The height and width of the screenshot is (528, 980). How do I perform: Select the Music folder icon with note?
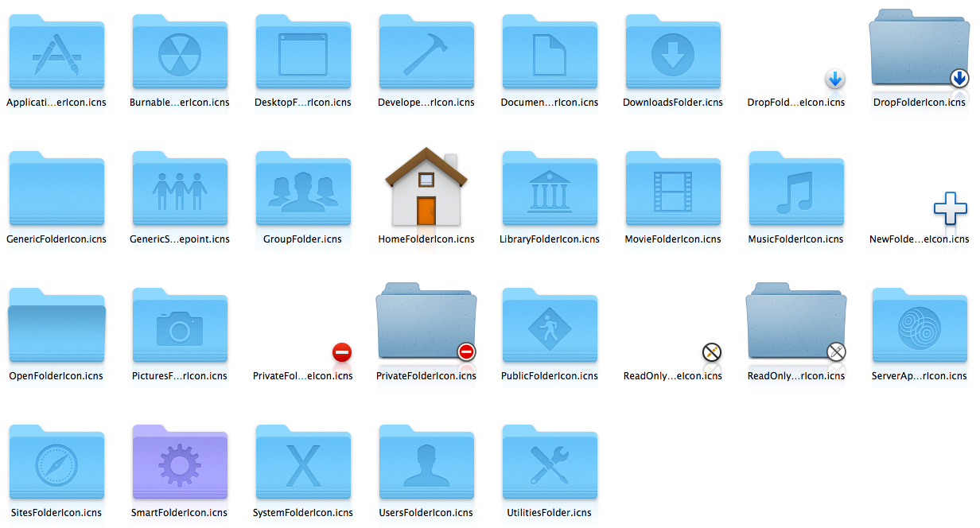click(796, 188)
